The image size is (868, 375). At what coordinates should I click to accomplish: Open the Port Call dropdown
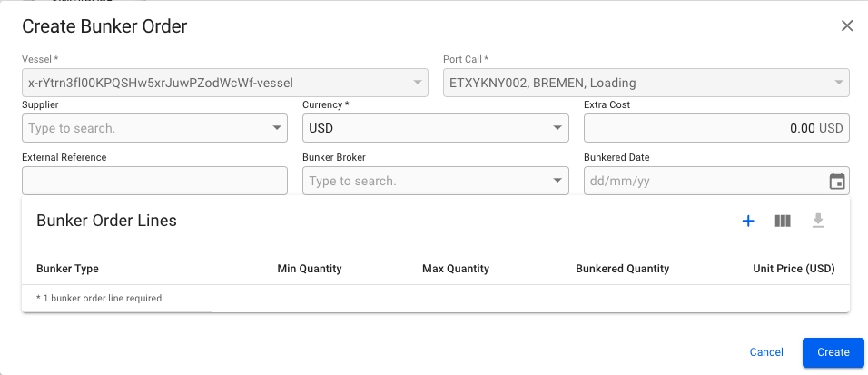[x=839, y=83]
